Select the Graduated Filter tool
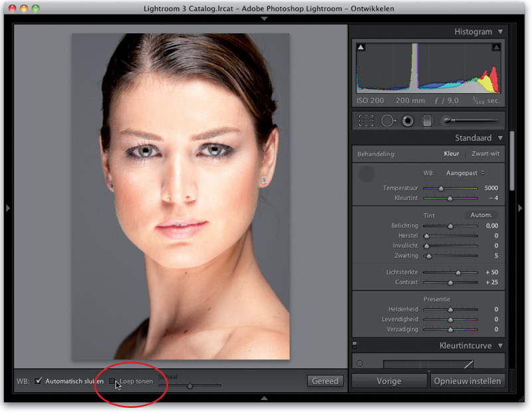 (427, 121)
